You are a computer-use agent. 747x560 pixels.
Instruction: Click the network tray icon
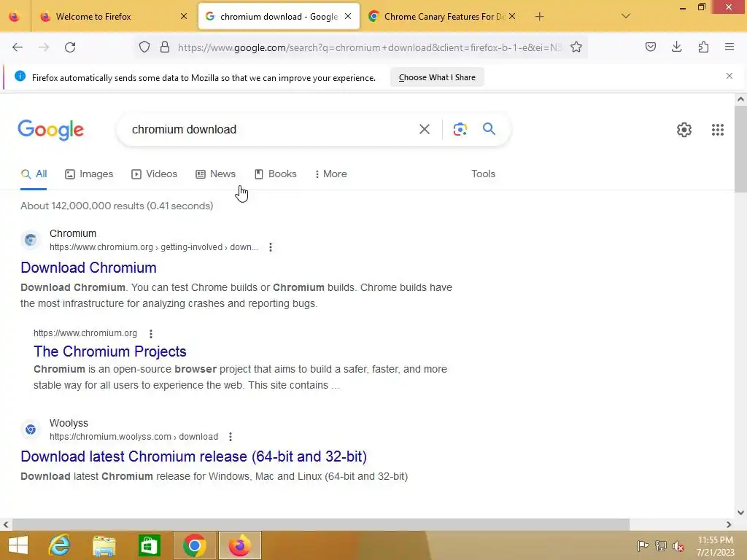tap(661, 545)
